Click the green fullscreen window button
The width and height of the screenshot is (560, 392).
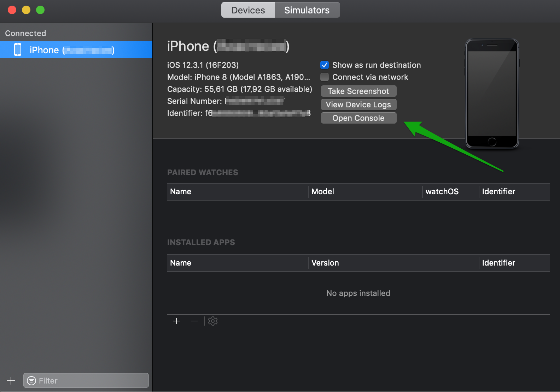click(x=40, y=10)
